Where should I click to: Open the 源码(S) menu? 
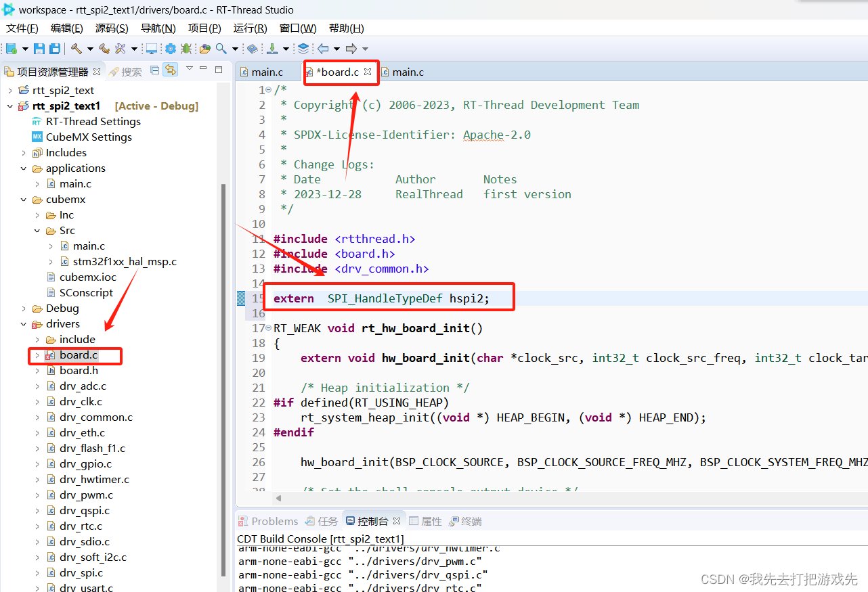click(x=111, y=28)
